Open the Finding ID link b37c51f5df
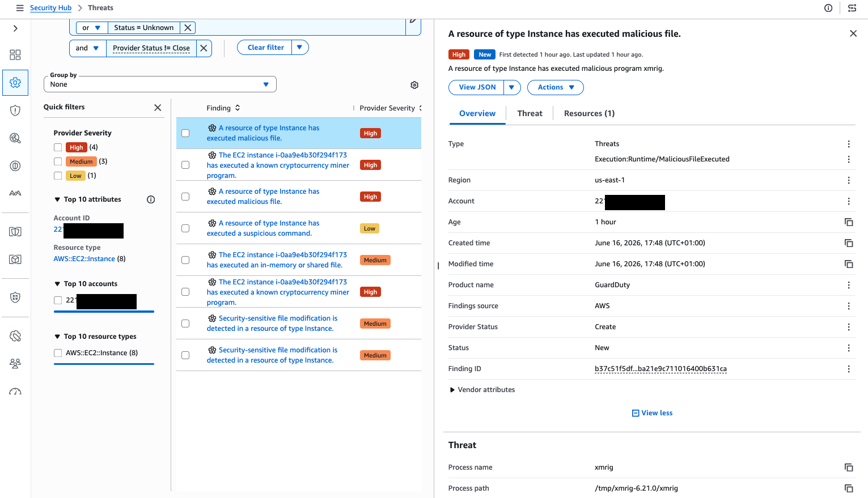This screenshot has height=498, width=868. (x=660, y=369)
